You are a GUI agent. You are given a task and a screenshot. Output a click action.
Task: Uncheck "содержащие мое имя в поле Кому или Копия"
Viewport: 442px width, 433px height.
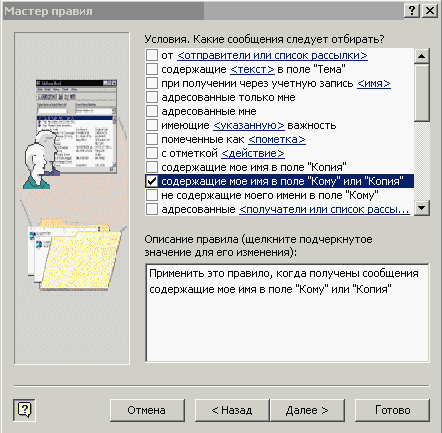pos(152,181)
